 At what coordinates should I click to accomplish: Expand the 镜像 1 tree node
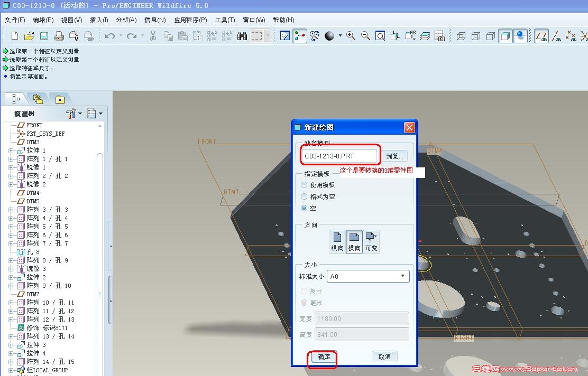point(11,167)
